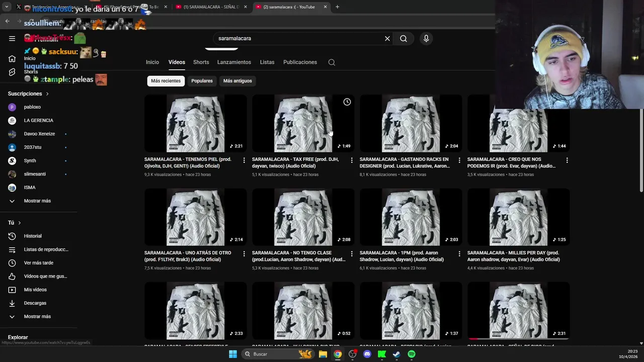The height and width of the screenshot is (362, 644).
Task: Click the magnifier search submit button
Action: coord(404,38)
